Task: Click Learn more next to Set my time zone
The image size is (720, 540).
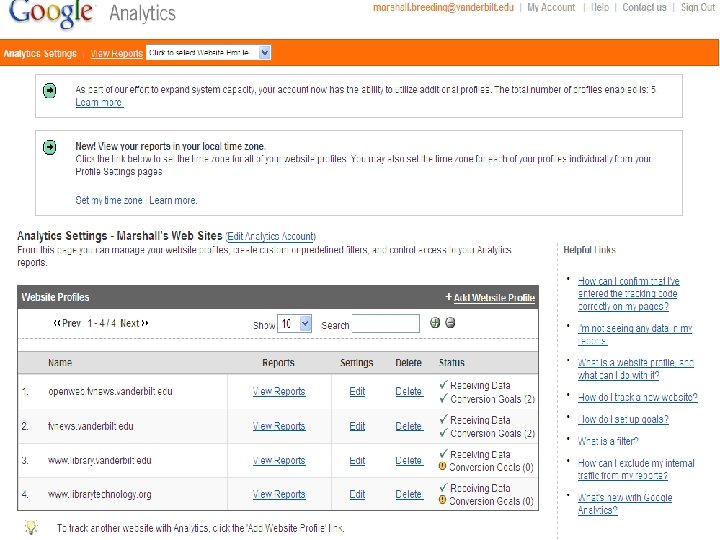Action: coord(173,200)
